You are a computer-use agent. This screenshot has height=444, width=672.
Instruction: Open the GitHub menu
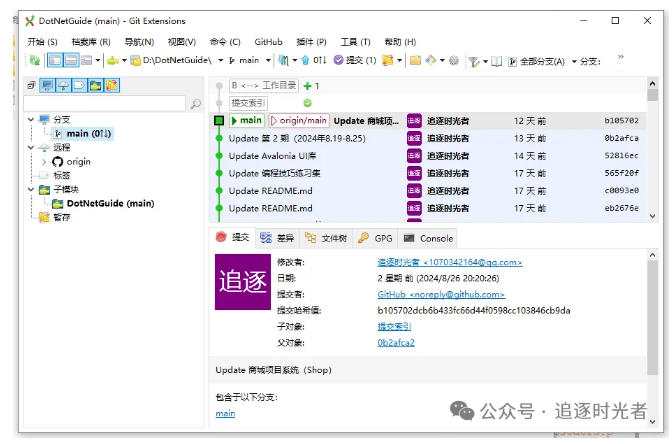point(268,42)
